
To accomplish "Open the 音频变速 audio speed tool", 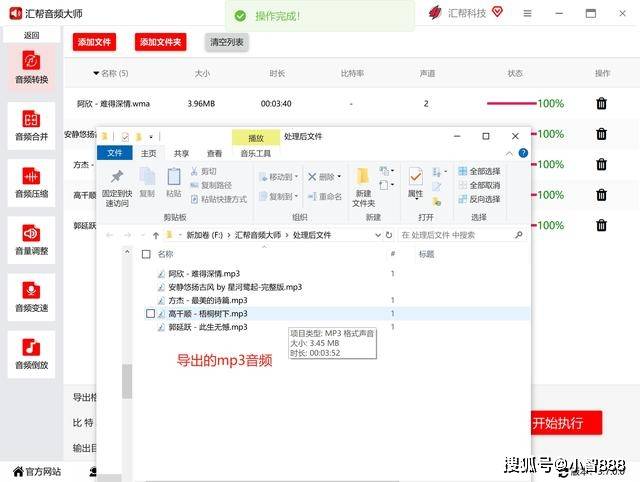I will pyautogui.click(x=31, y=297).
